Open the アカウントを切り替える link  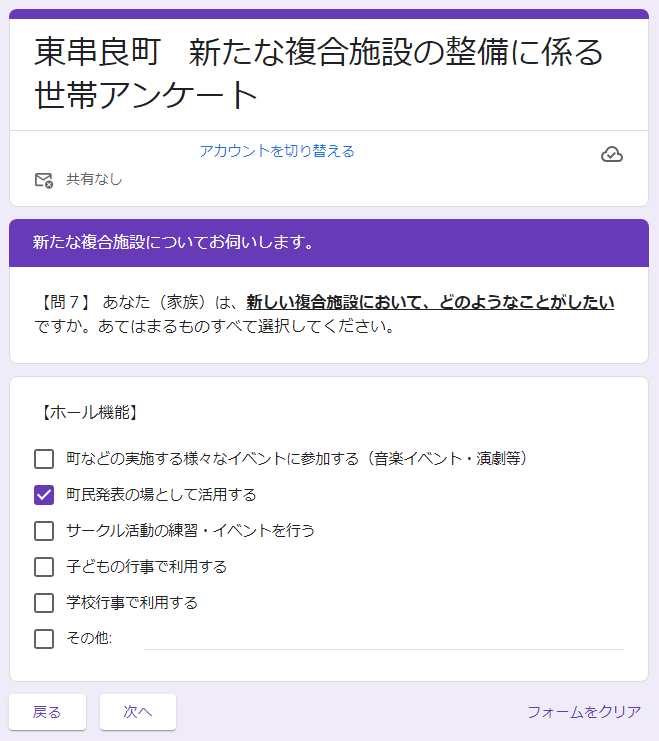pos(277,151)
